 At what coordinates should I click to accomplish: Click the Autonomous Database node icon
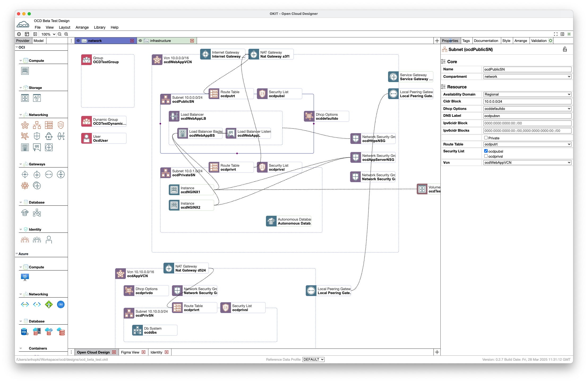271,221
